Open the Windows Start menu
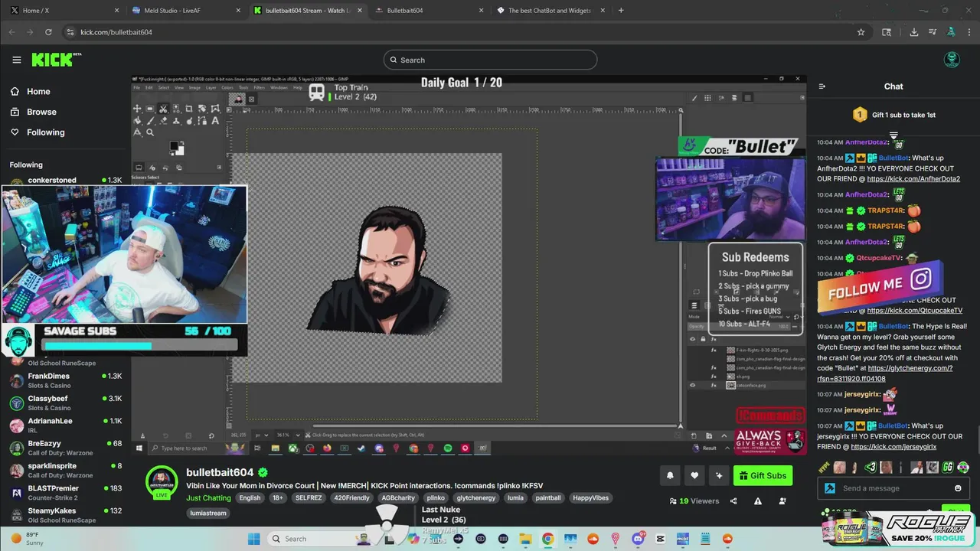 tap(253, 539)
